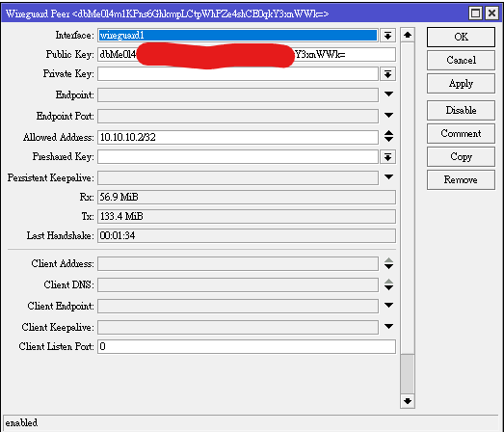Click the scrollbar up arrow

coord(408,35)
